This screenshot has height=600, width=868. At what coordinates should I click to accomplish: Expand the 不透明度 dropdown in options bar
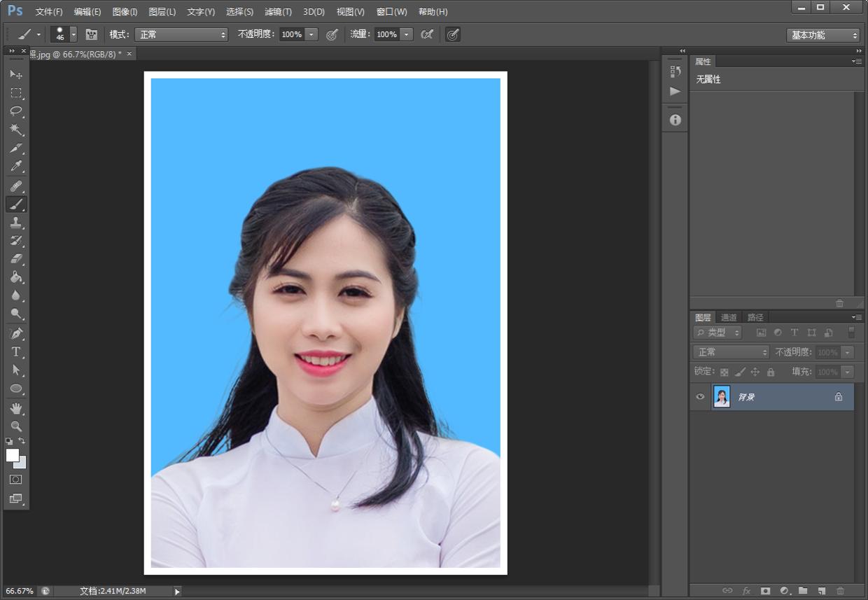pyautogui.click(x=311, y=34)
